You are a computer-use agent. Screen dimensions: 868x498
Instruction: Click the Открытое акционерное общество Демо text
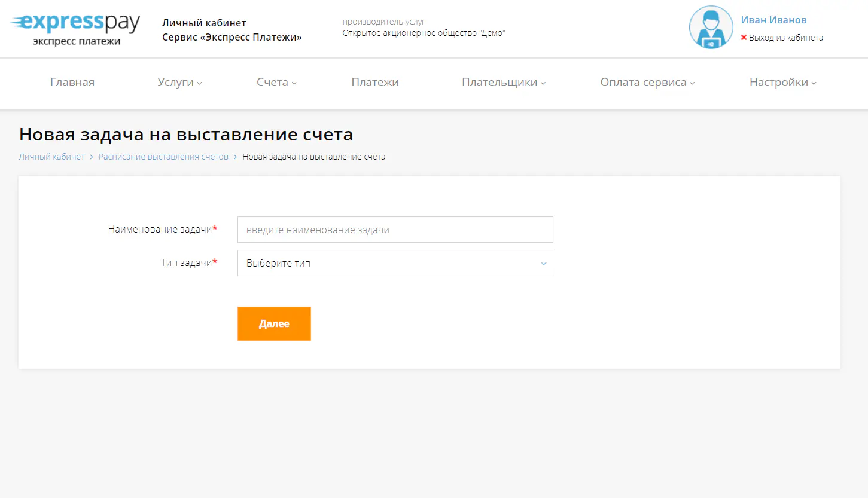pos(423,33)
